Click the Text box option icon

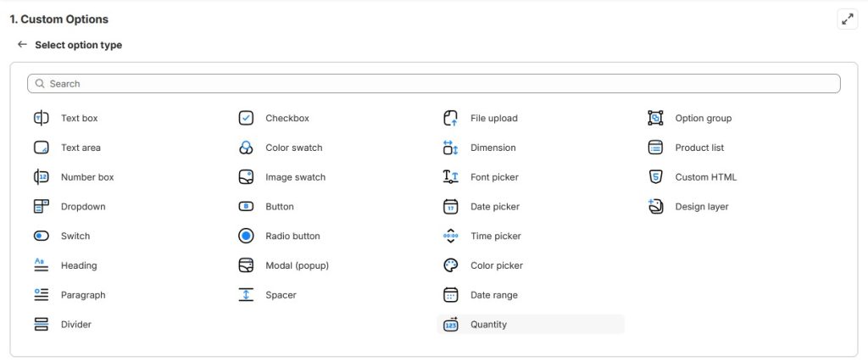[42, 118]
